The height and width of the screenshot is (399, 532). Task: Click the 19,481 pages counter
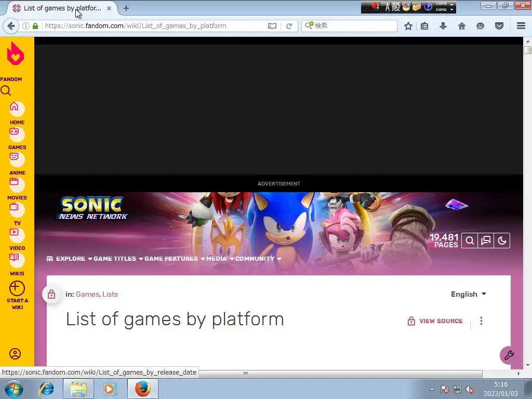[444, 241]
